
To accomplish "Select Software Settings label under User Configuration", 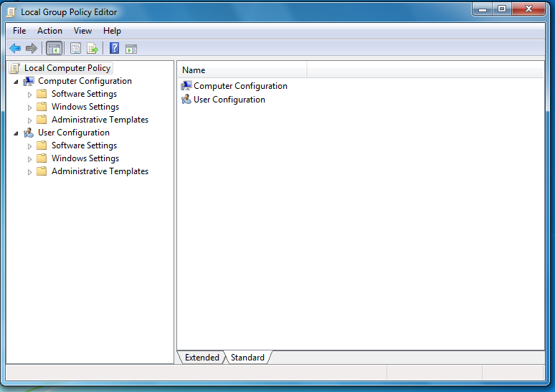I will [84, 145].
